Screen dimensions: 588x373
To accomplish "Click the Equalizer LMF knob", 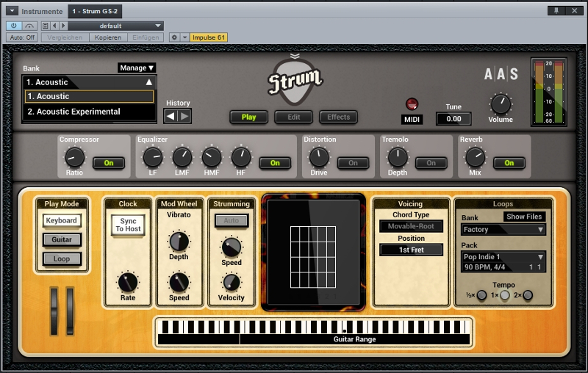I will (x=182, y=157).
